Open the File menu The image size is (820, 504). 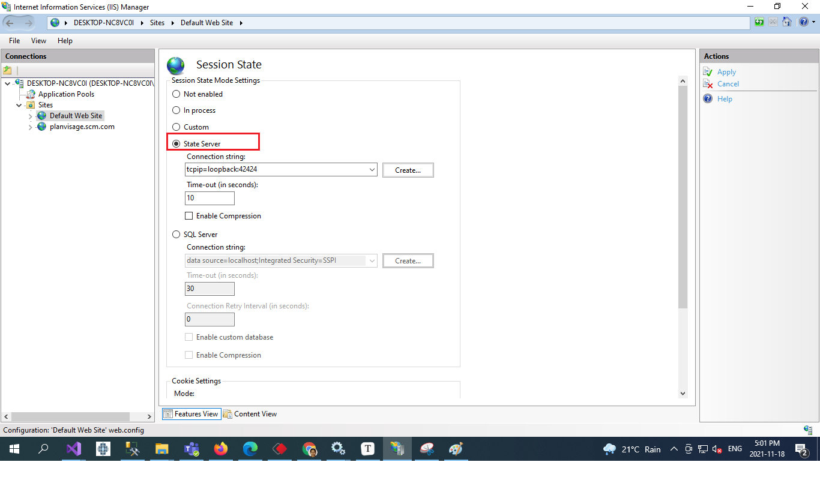(x=14, y=41)
